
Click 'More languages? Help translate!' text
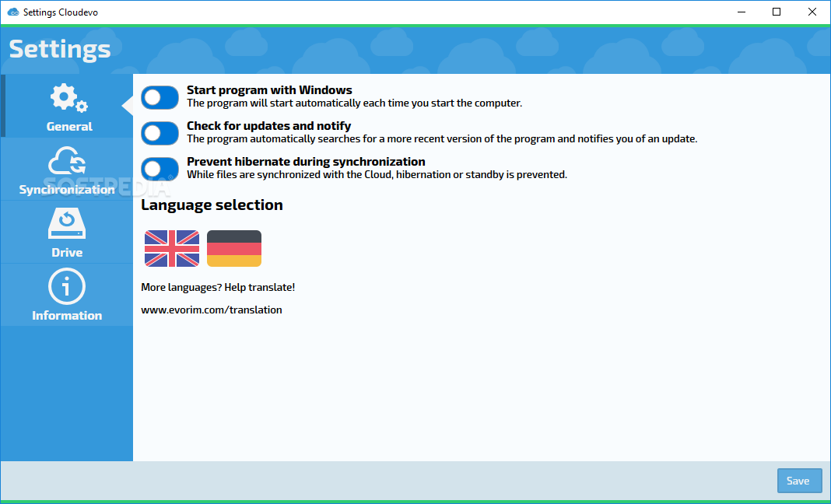pyautogui.click(x=218, y=287)
